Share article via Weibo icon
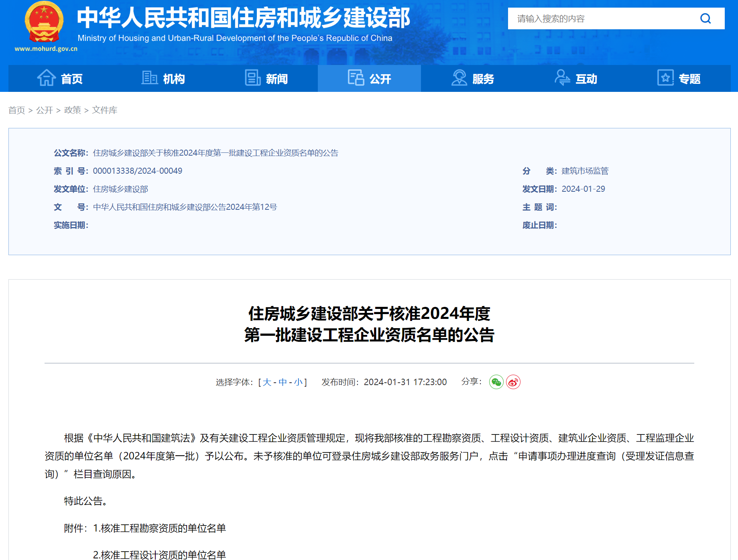The height and width of the screenshot is (560, 738). point(513,382)
